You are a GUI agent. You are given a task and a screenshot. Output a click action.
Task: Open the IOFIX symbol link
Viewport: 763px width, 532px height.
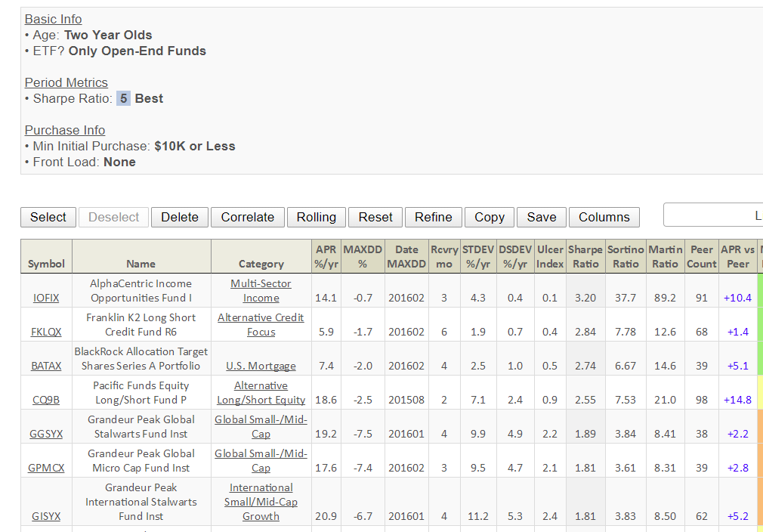coord(46,298)
